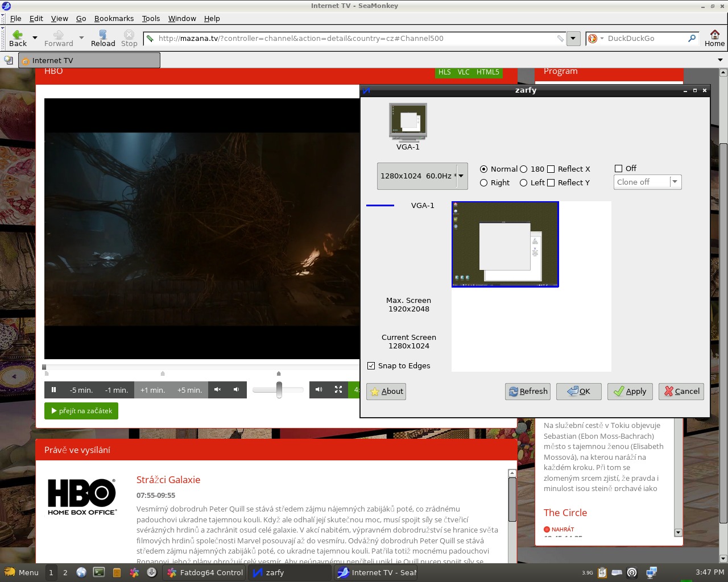
Task: Open the Back button history dropdown
Action: click(35, 38)
